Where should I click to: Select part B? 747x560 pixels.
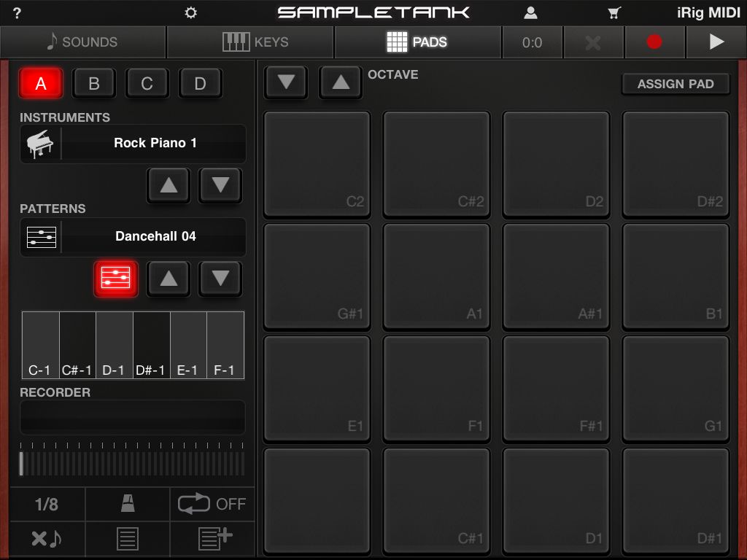coord(94,83)
